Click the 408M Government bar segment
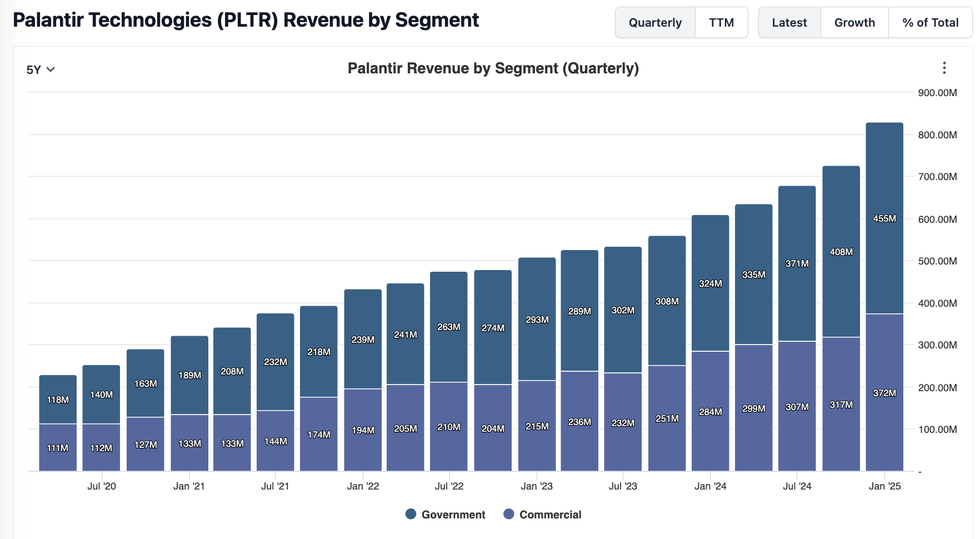The height and width of the screenshot is (539, 980). (841, 252)
